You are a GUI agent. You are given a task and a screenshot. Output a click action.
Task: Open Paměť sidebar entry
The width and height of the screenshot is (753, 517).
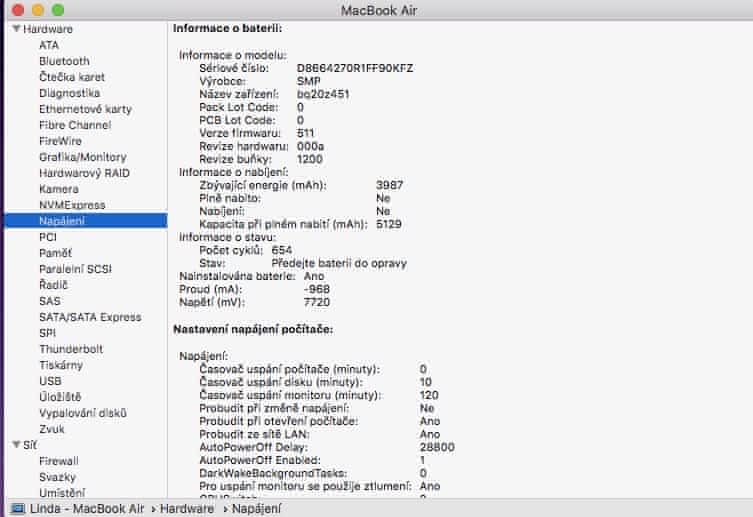coord(56,253)
